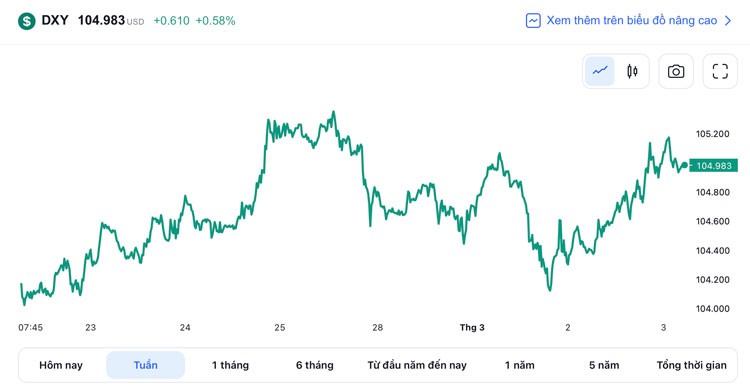This screenshot has width=750, height=390.
Task: Click the DXY symbol name
Action: point(55,21)
